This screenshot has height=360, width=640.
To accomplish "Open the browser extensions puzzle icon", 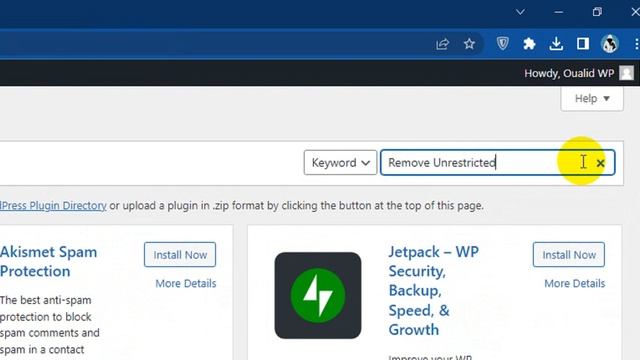I will click(529, 44).
